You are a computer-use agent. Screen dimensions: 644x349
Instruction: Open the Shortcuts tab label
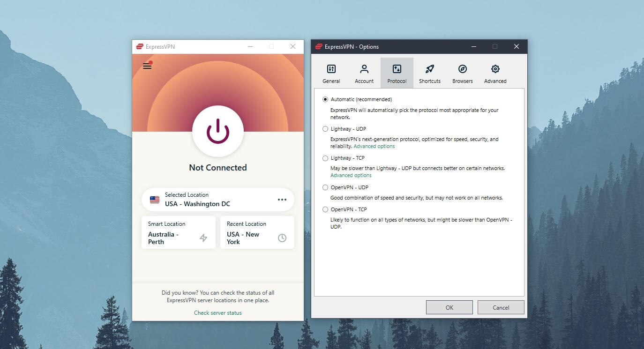[x=430, y=81]
